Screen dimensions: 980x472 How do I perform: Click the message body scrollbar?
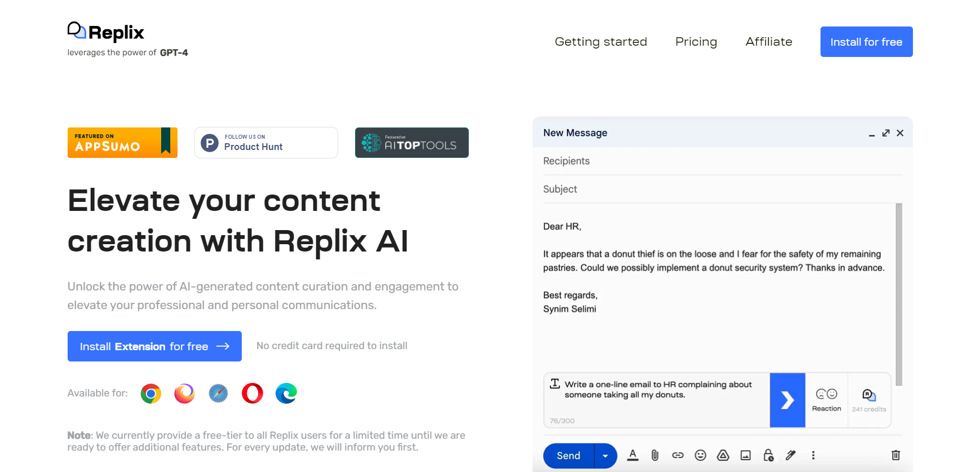899,294
